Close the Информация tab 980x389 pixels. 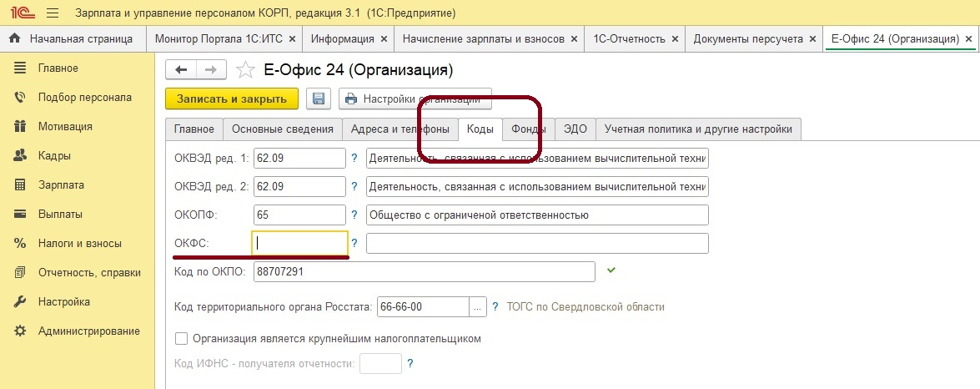[384, 38]
